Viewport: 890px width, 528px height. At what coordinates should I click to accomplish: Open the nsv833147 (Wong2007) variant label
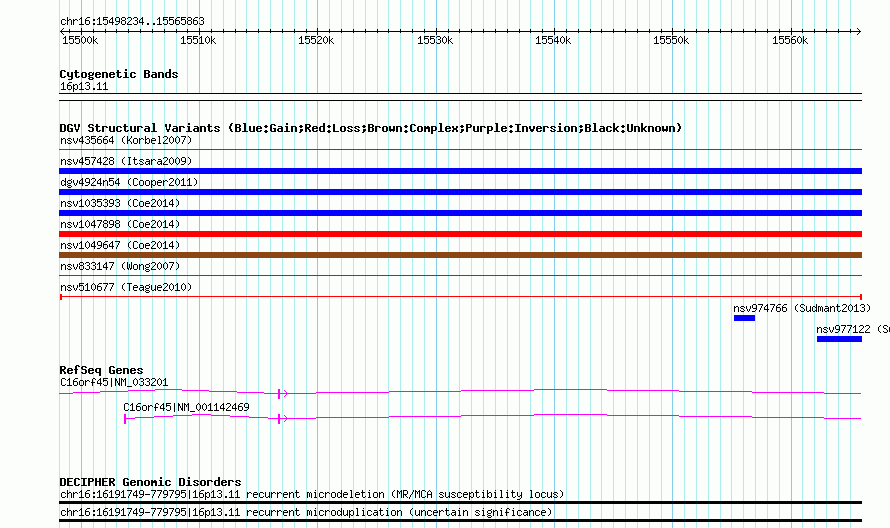tap(120, 266)
